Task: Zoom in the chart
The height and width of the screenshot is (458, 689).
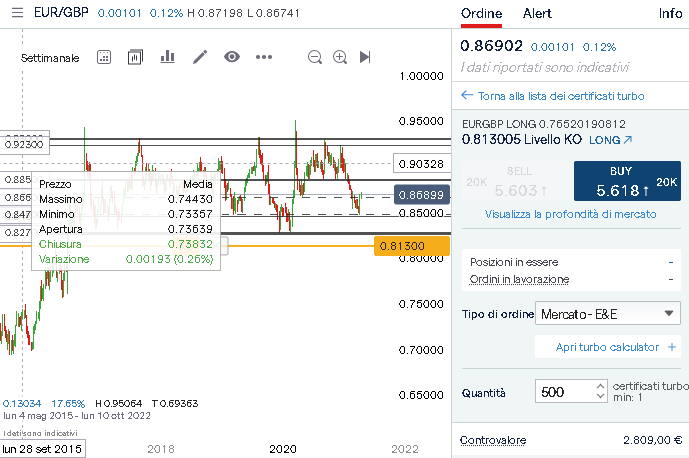Action: pyautogui.click(x=340, y=57)
